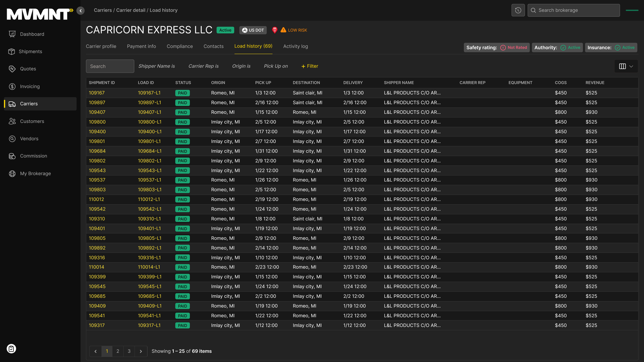Open the Vendors icon
The height and width of the screenshot is (362, 644).
12,139
